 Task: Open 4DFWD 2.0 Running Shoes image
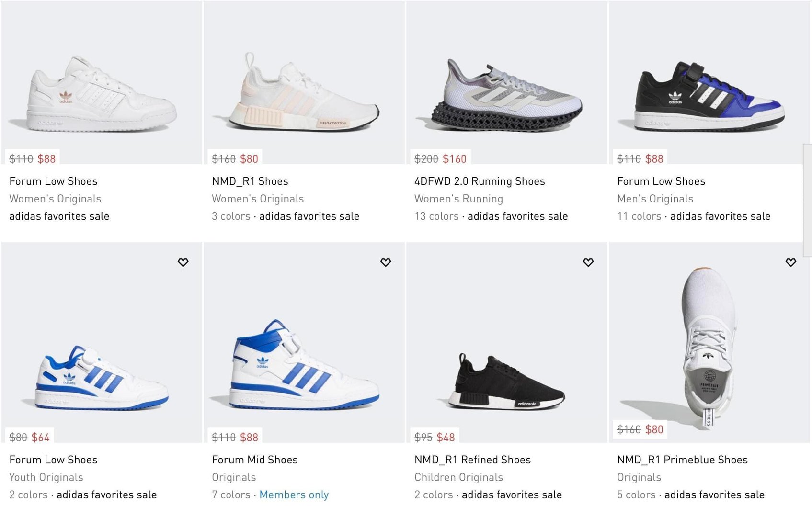[507, 97]
